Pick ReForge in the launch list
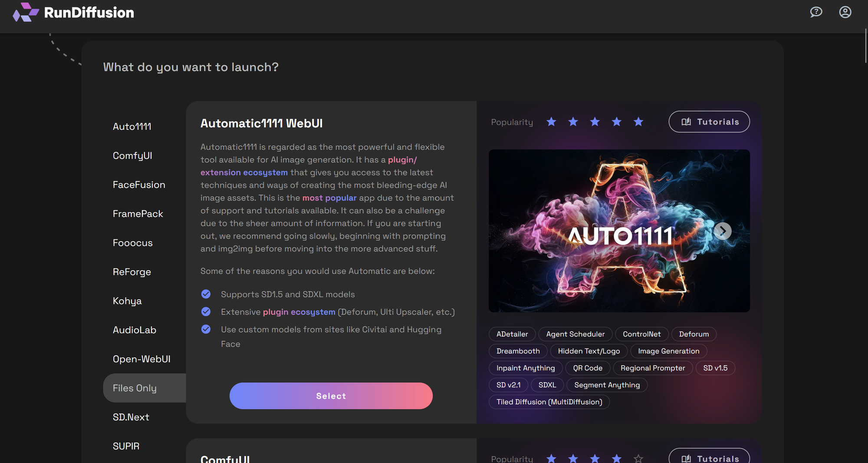Viewport: 868px width, 463px height. (x=132, y=272)
